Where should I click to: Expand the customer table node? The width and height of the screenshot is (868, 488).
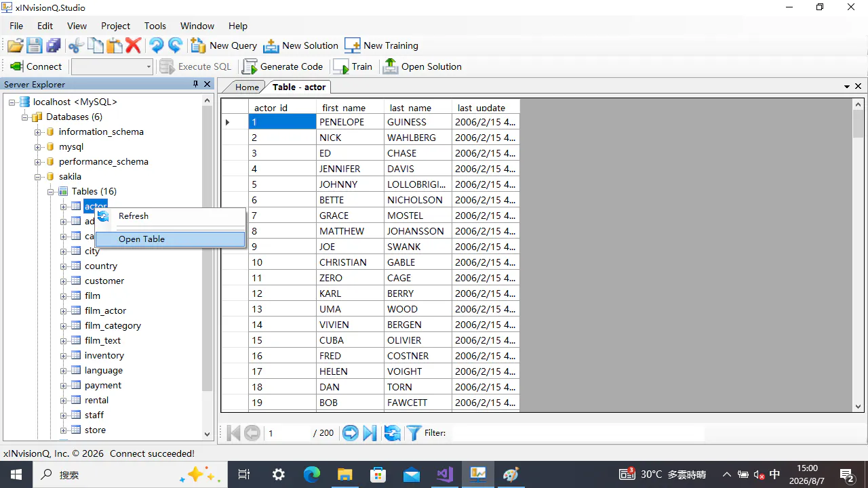pos(64,281)
